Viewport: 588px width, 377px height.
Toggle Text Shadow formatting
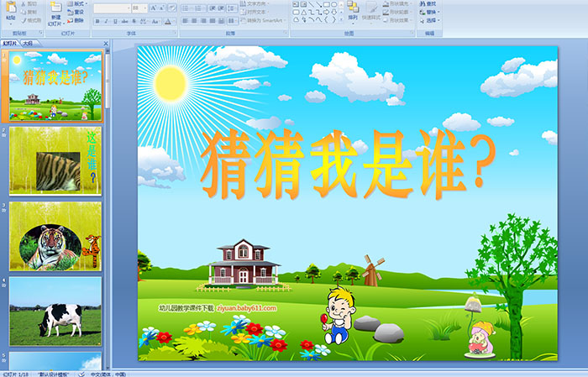pyautogui.click(x=134, y=21)
